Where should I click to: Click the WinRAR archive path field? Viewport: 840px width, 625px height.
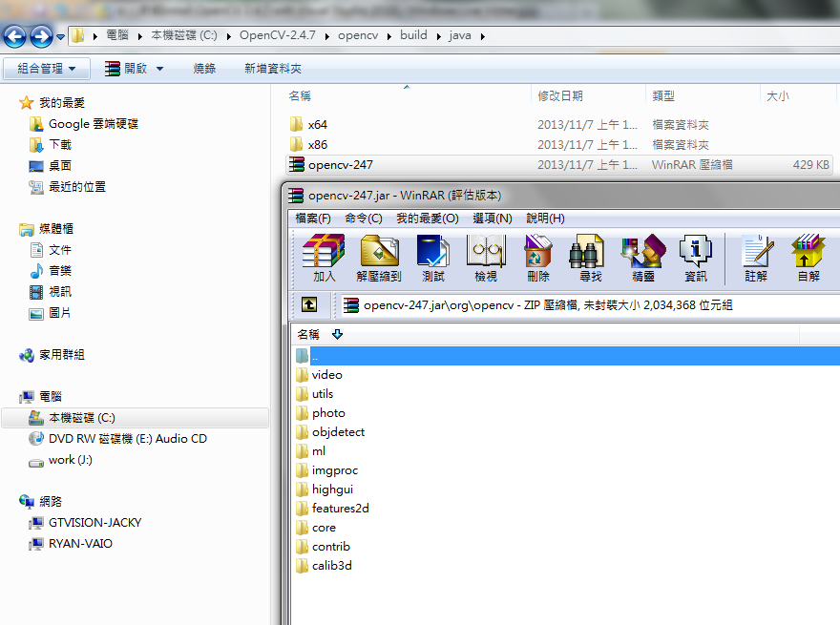point(589,305)
